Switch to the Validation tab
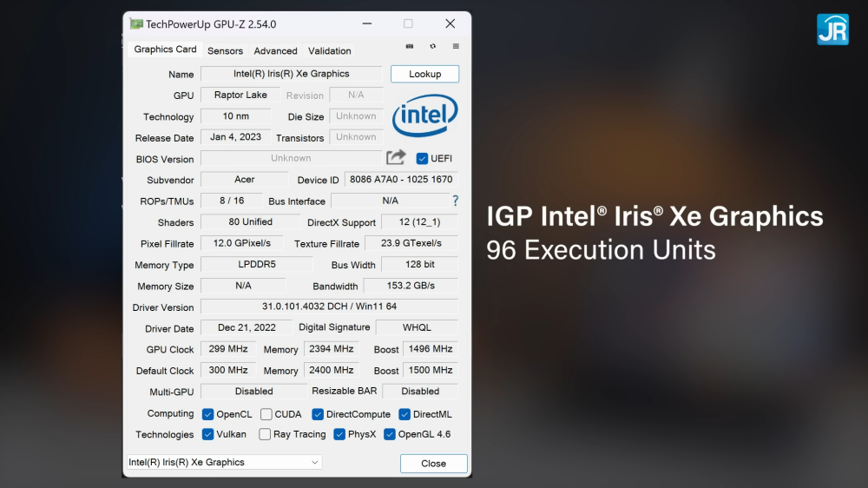The width and height of the screenshot is (868, 488). click(x=329, y=51)
